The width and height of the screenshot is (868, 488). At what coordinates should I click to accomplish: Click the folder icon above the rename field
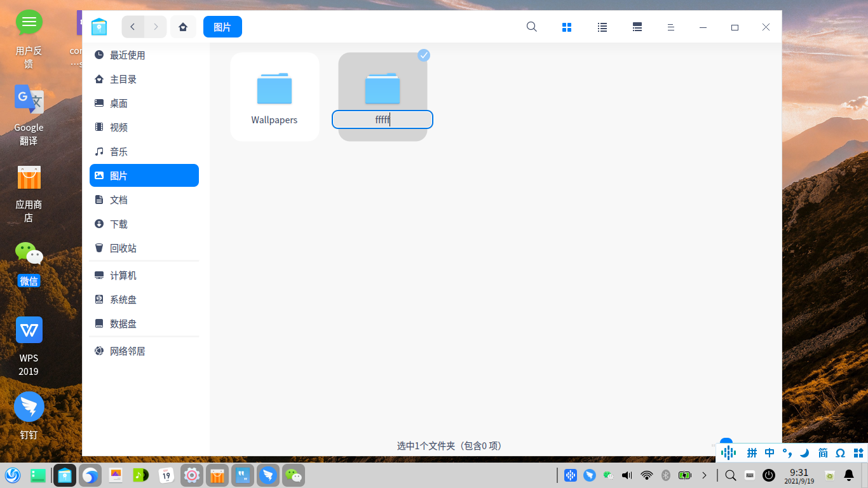point(383,88)
